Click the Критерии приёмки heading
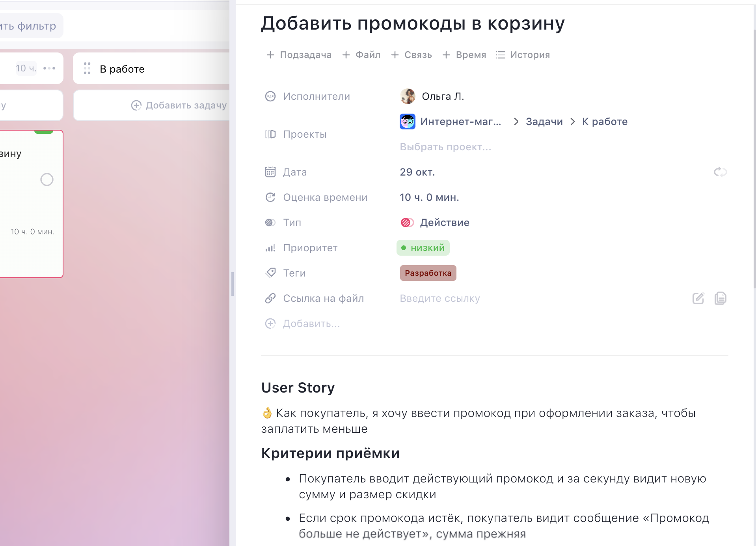This screenshot has width=756, height=546. [x=330, y=453]
